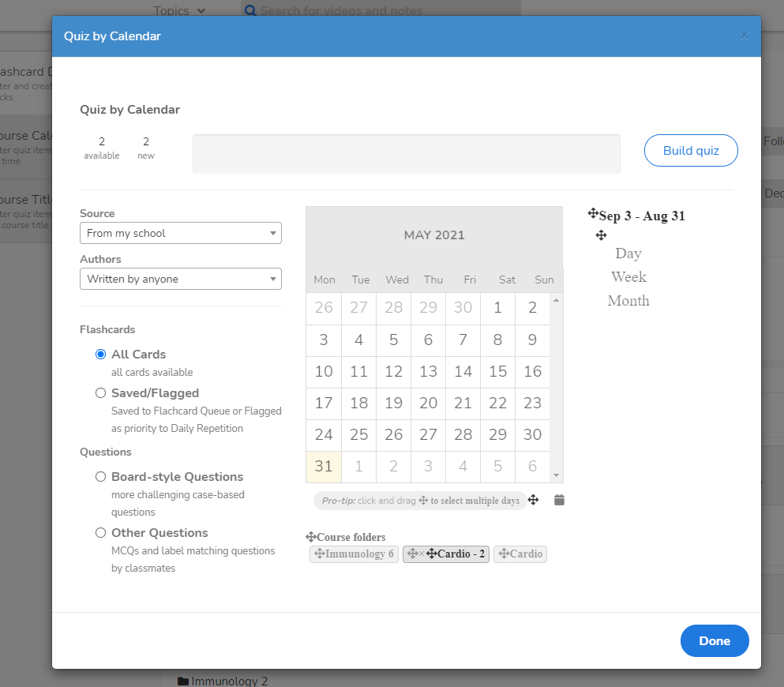Click the Done button

pos(714,641)
